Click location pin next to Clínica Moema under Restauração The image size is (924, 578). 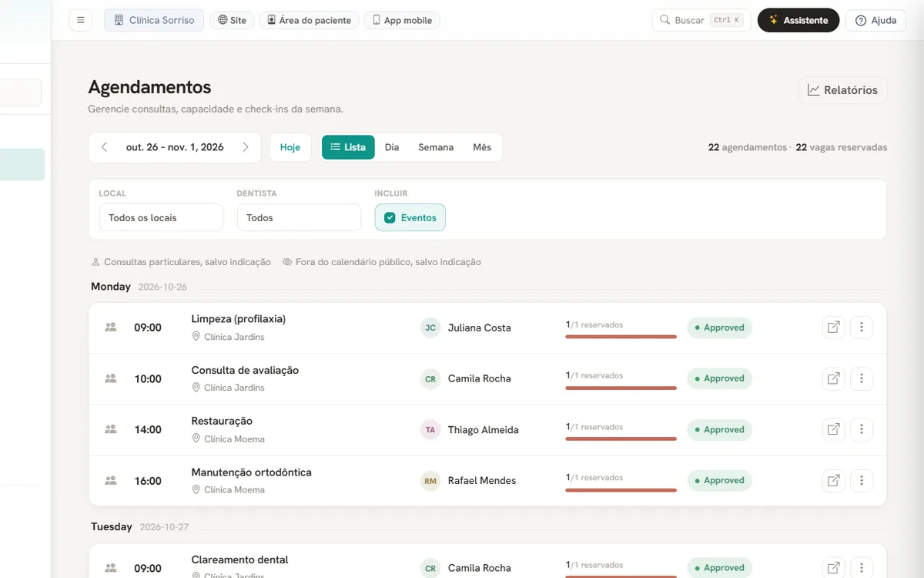pyautogui.click(x=196, y=439)
